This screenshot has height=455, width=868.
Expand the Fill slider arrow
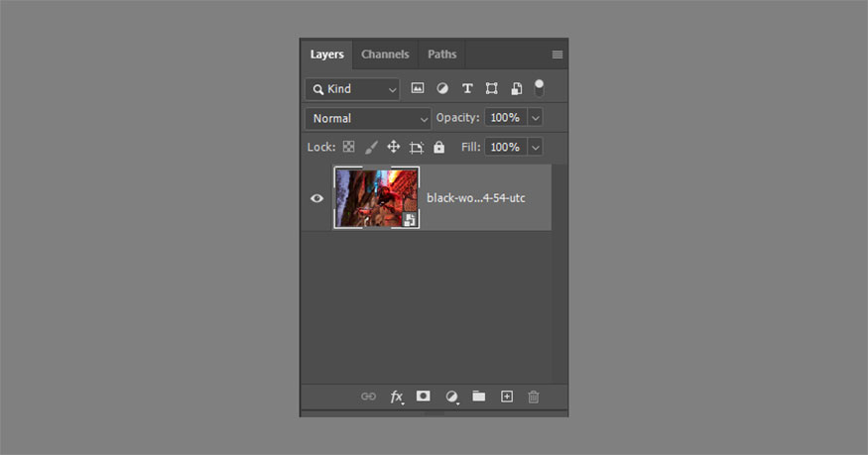pyautogui.click(x=536, y=147)
